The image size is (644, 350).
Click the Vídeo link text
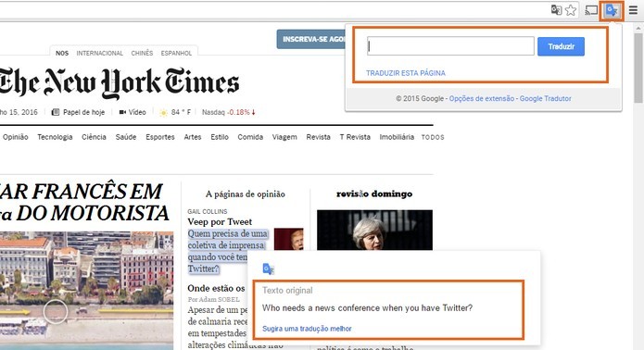137,112
